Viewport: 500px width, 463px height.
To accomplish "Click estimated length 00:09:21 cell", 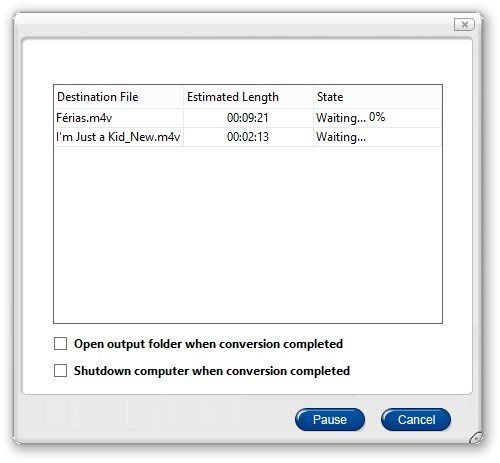I will click(248, 118).
